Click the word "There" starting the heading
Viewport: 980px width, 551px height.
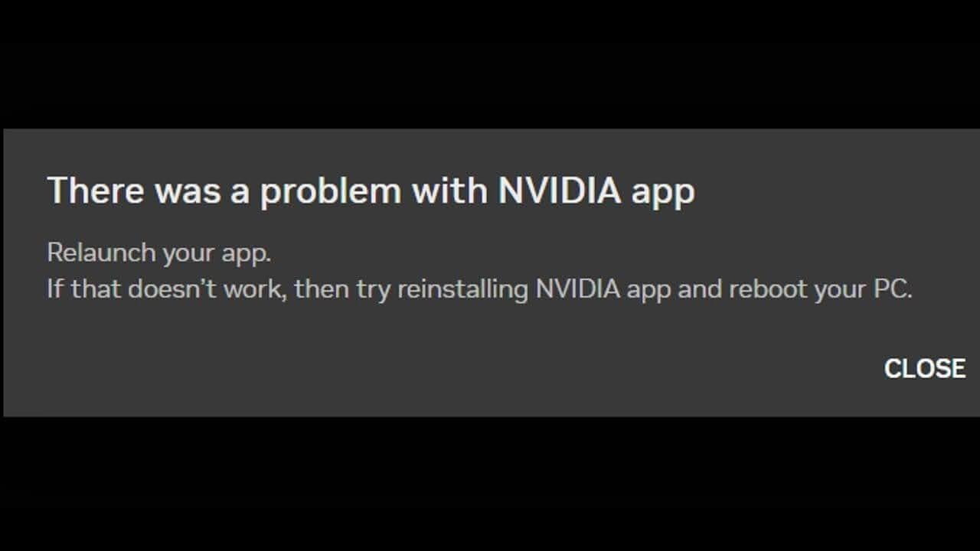point(96,191)
